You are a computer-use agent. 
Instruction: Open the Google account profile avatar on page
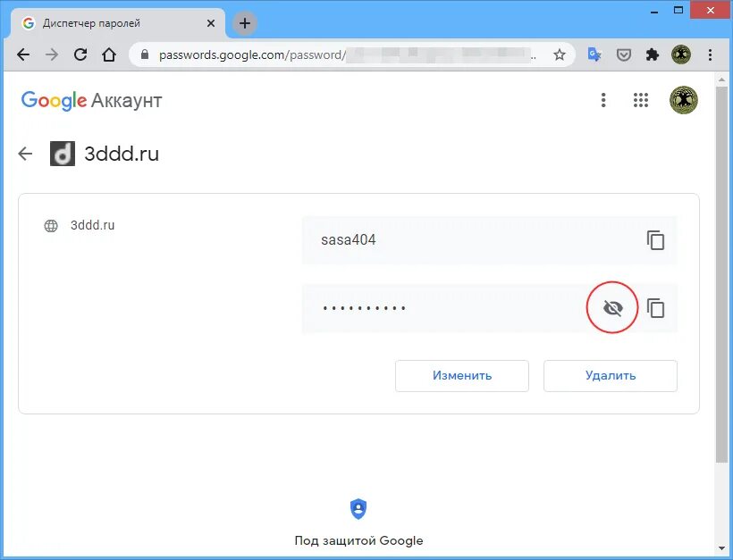684,100
